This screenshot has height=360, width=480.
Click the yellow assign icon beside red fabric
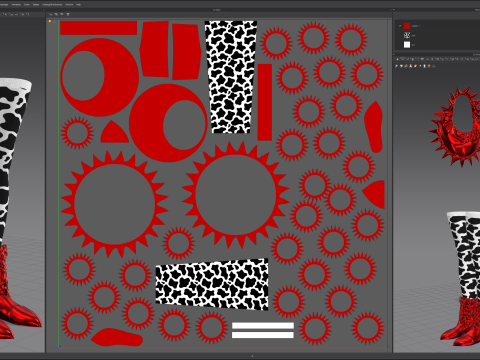click(x=400, y=26)
